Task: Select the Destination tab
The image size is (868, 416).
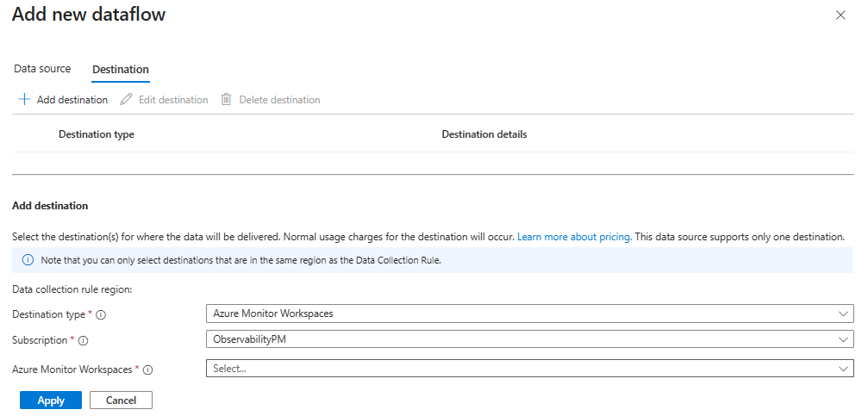Action: [x=121, y=70]
